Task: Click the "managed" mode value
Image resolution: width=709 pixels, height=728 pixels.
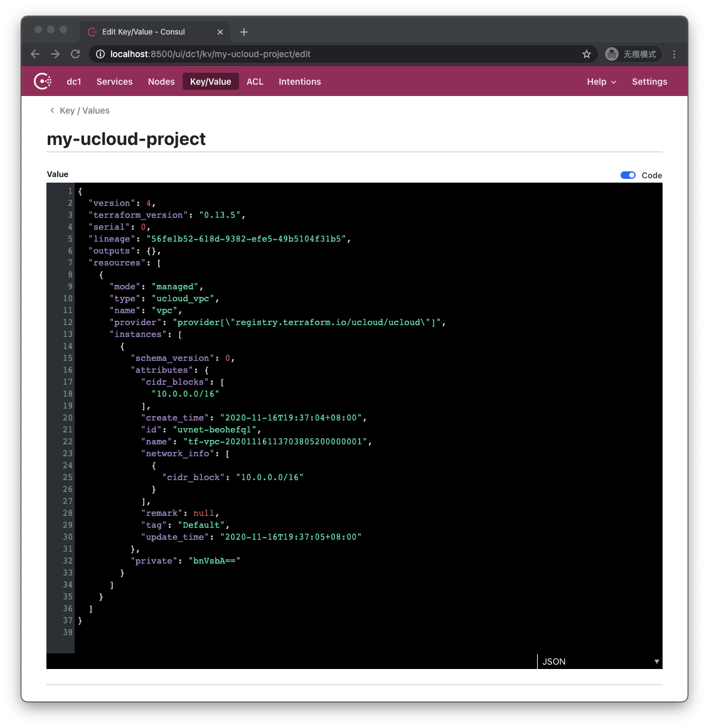Action: pos(175,286)
